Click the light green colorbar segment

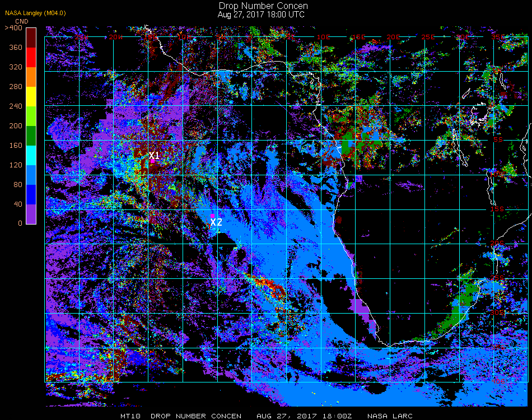(31, 116)
